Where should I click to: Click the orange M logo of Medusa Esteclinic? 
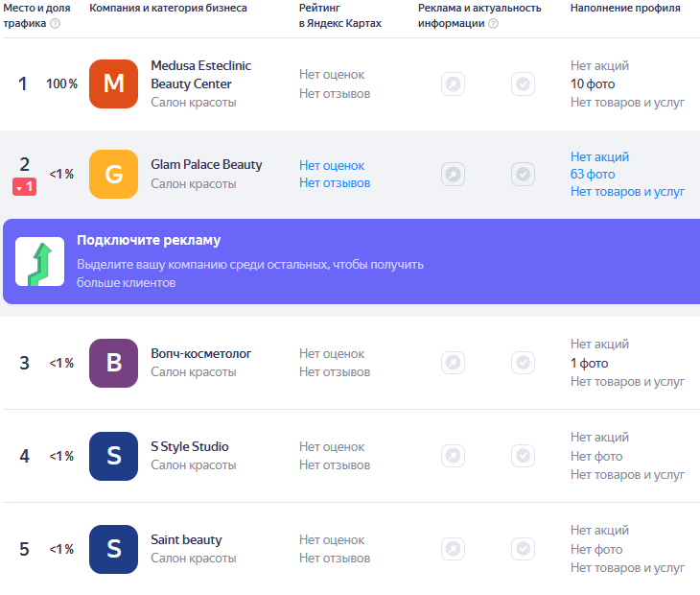tap(113, 84)
